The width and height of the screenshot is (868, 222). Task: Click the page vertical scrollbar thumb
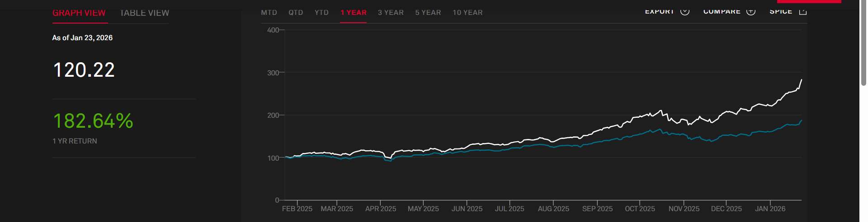863,43
